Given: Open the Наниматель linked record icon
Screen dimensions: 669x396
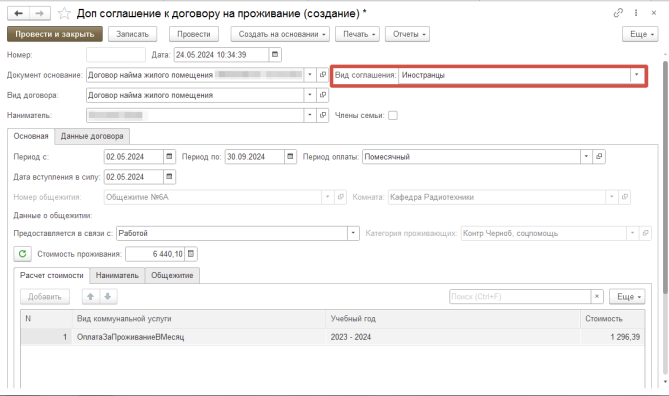Looking at the screenshot, I should [323, 115].
